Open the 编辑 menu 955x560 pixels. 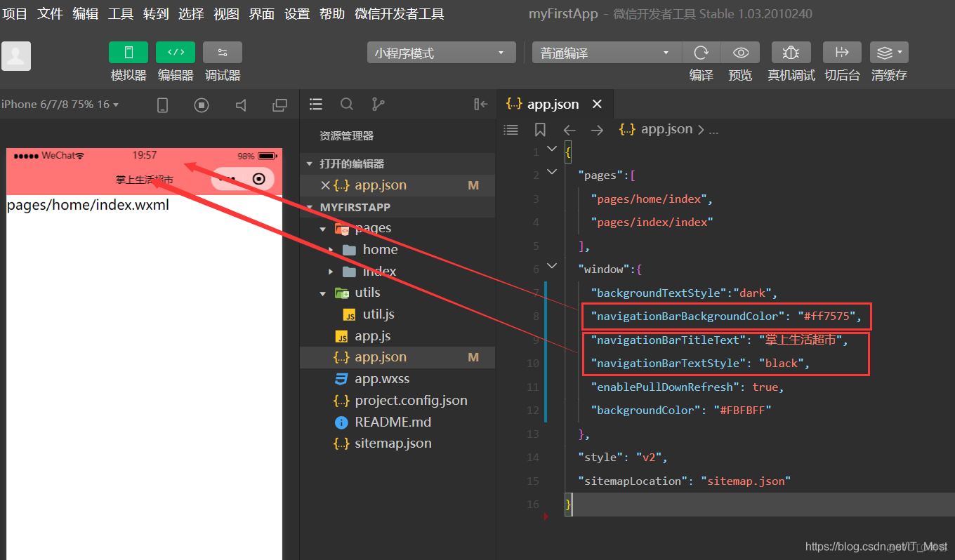point(86,14)
